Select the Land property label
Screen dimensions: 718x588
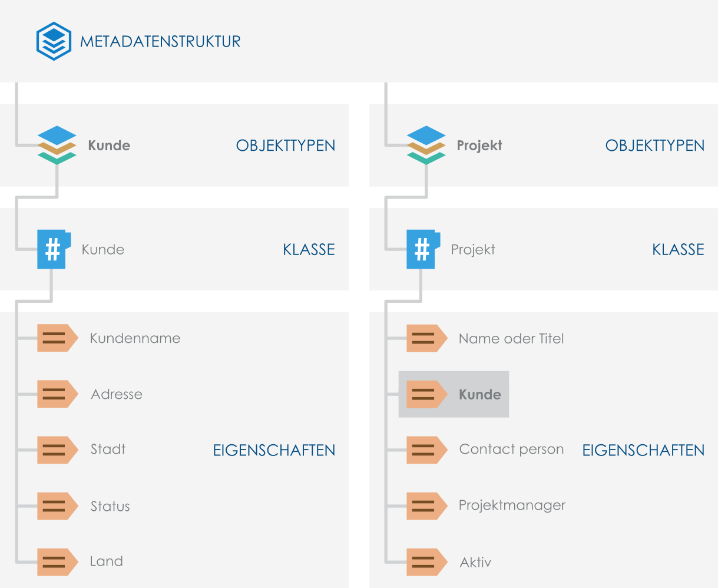coord(106,561)
